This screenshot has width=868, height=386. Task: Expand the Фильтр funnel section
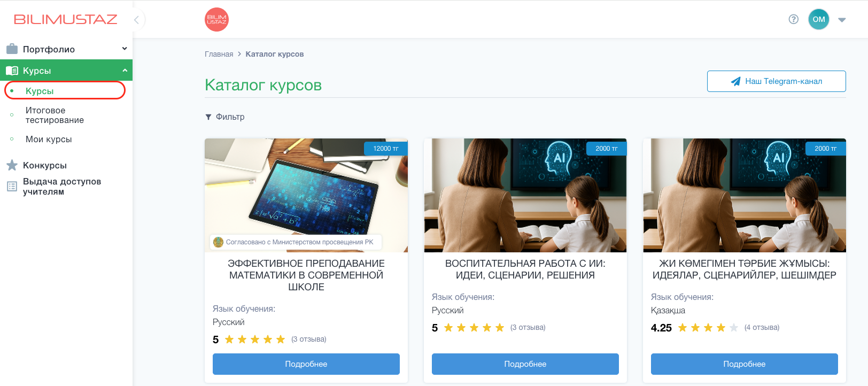click(x=225, y=117)
